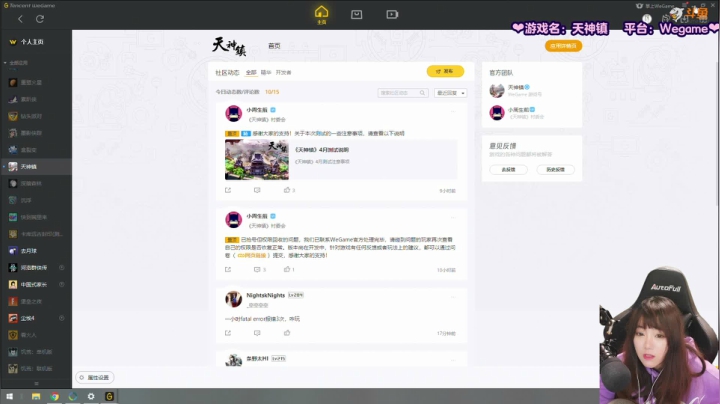Expand the sidebar list with bottom handle
This screenshot has width=720, height=404.
[36, 383]
